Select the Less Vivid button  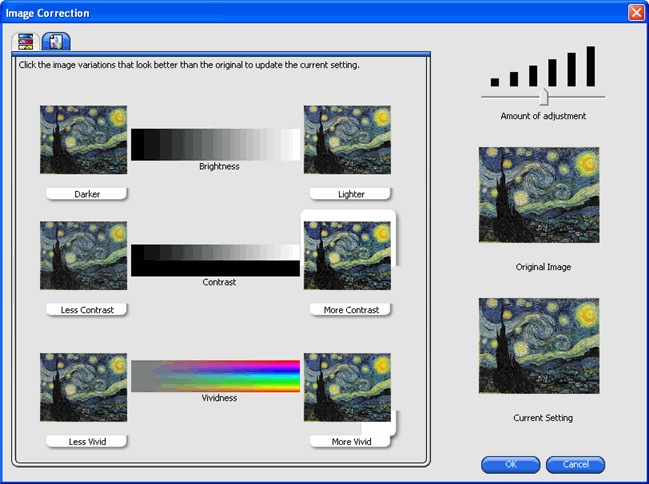(87, 441)
